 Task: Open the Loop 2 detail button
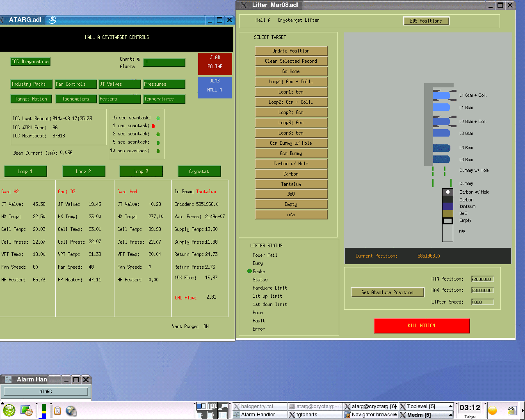click(84, 171)
